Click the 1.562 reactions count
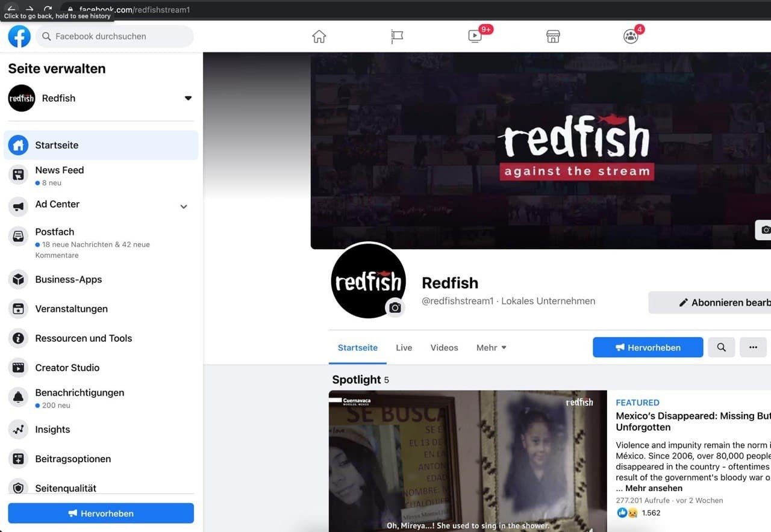This screenshot has height=532, width=771. (651, 513)
